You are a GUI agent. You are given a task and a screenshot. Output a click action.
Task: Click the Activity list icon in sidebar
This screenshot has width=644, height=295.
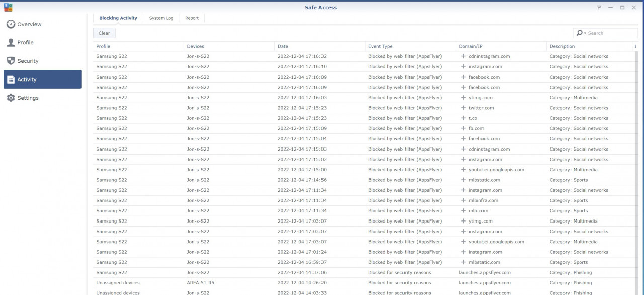[10, 79]
